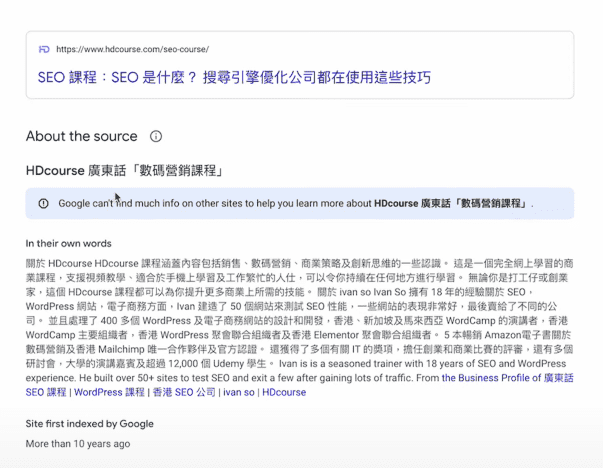Image resolution: width=603 pixels, height=468 pixels.
Task: Click the "Site first indexed by Google" label
Action: pyautogui.click(x=90, y=424)
